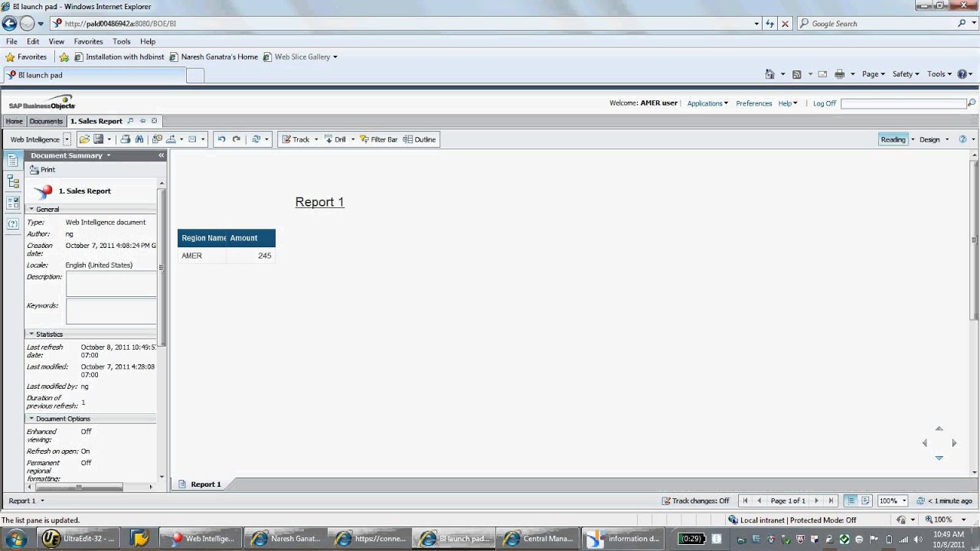980x551 pixels.
Task: Collapse the Statistics section
Action: pos(31,334)
